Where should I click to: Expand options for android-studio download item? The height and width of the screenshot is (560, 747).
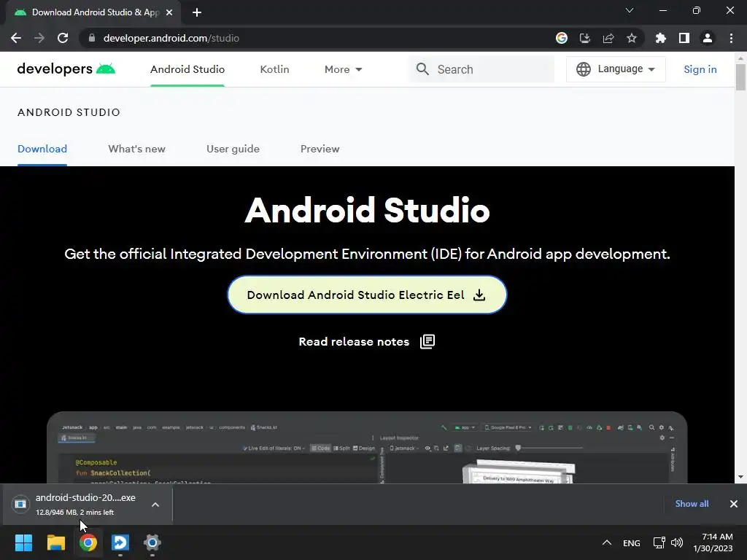coord(155,505)
